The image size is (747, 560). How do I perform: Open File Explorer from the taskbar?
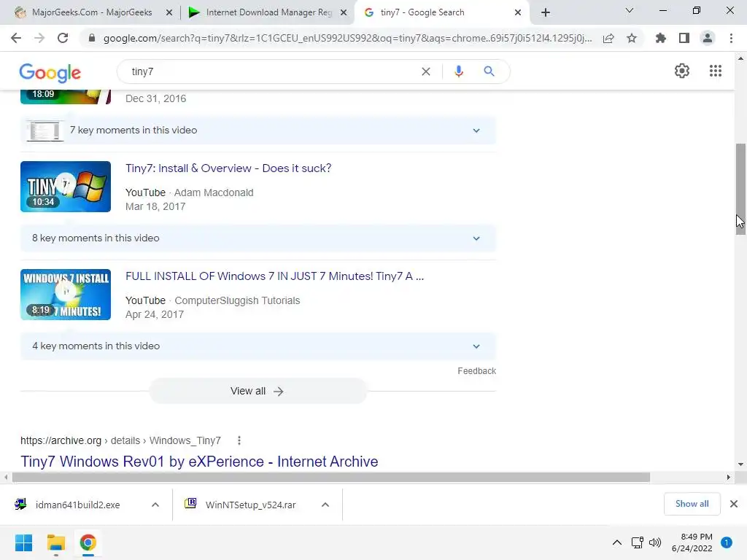click(55, 542)
